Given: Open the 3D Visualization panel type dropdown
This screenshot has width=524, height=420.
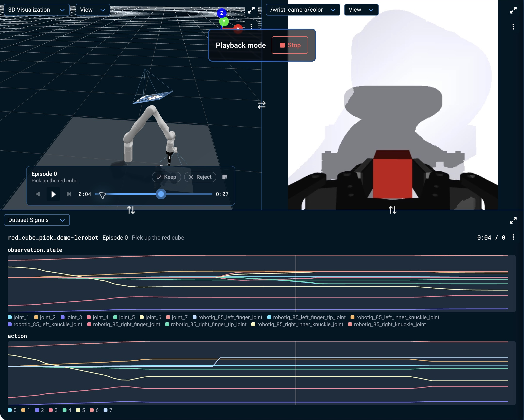Looking at the screenshot, I should [x=37, y=10].
